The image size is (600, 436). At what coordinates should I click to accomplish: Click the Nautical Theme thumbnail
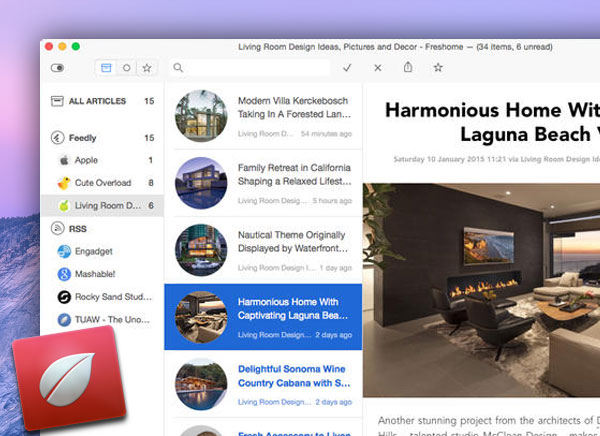click(201, 250)
